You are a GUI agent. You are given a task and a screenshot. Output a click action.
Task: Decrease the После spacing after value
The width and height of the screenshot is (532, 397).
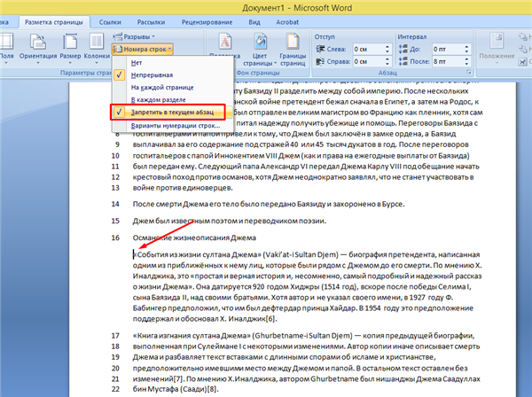(x=467, y=64)
